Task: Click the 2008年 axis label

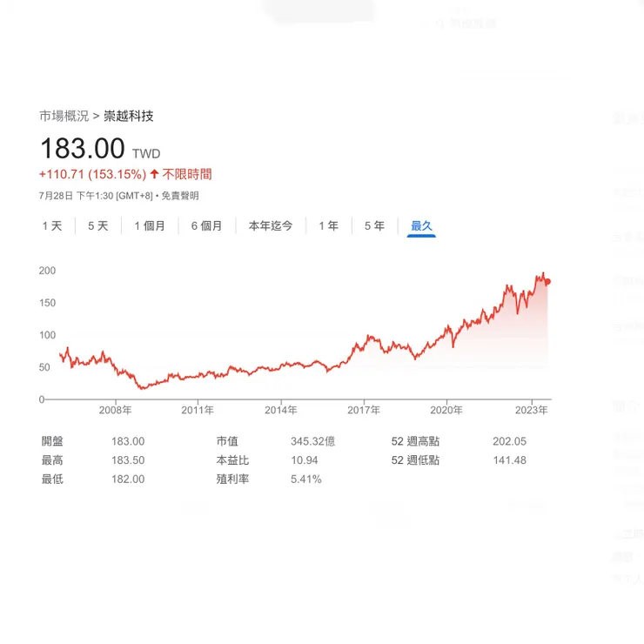Action: 116,410
